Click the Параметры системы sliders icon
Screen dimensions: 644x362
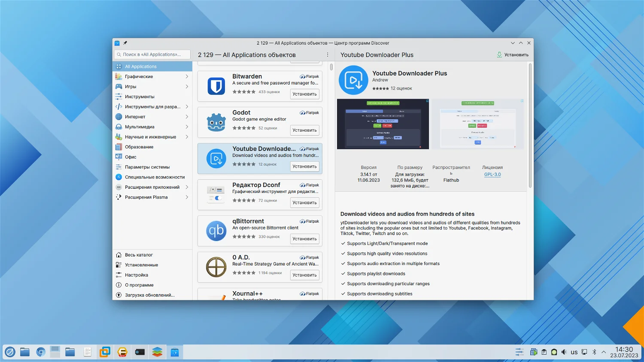click(119, 167)
